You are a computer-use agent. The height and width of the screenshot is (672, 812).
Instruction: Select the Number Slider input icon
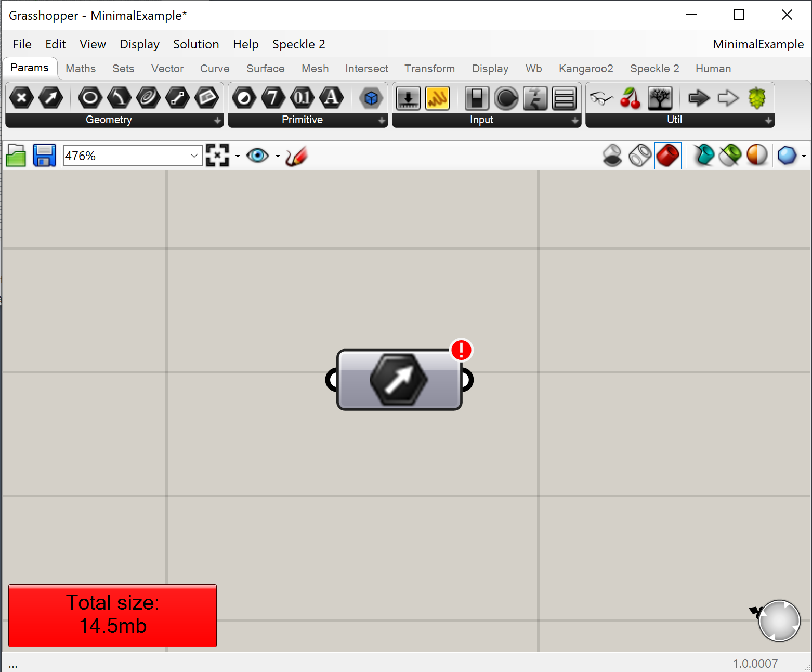[x=408, y=98]
